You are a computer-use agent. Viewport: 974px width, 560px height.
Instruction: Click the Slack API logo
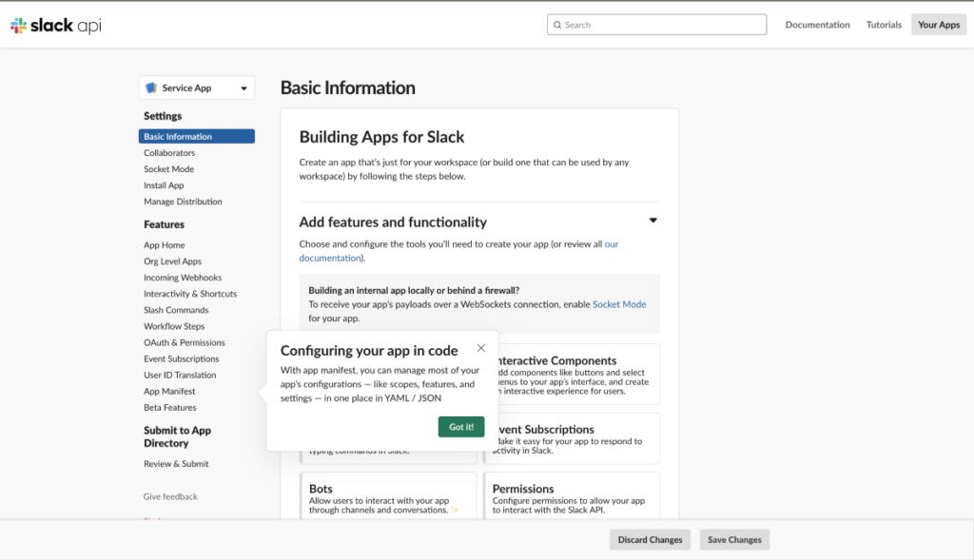(55, 26)
